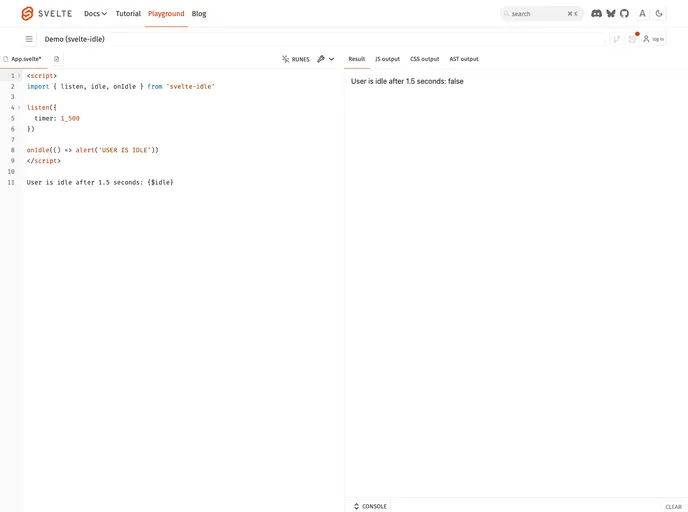Toggle dark mode moon icon
Image resolution: width=688 pixels, height=512 pixels.
[x=659, y=14]
